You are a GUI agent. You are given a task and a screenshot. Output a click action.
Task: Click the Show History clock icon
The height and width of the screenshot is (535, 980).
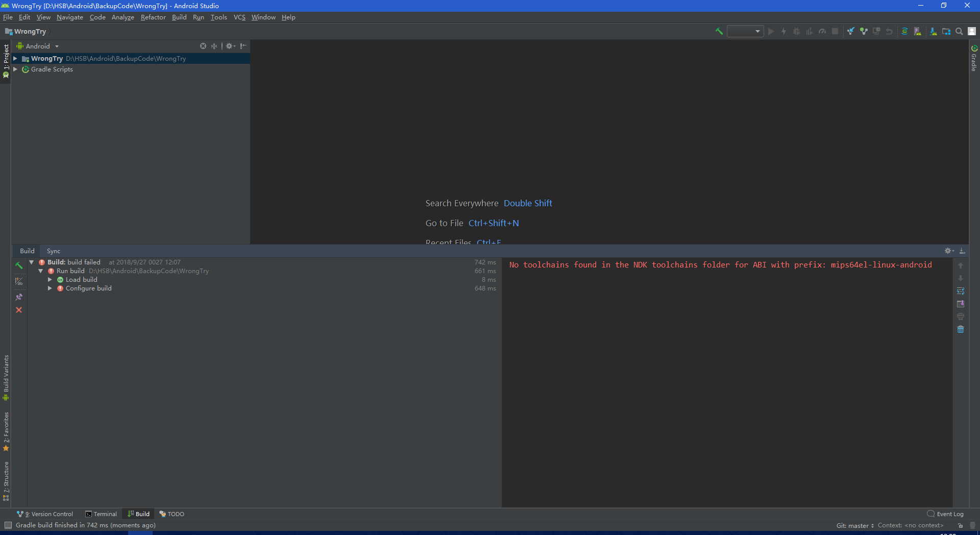point(876,31)
